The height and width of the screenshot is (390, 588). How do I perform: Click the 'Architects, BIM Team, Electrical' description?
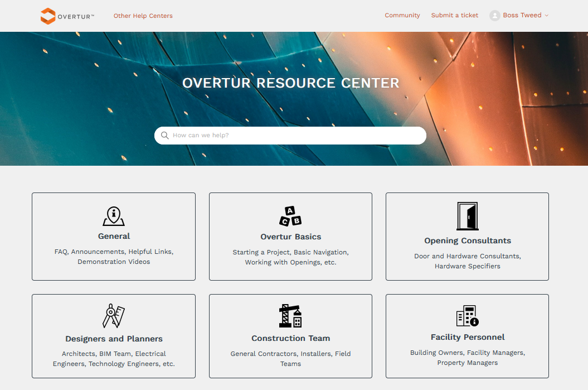pos(114,358)
